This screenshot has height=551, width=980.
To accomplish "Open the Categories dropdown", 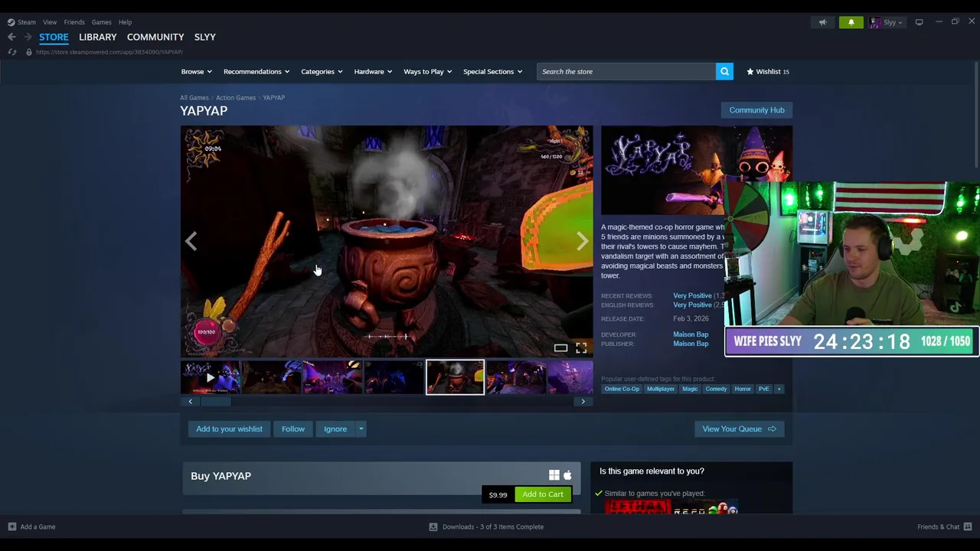I will tap(322, 71).
